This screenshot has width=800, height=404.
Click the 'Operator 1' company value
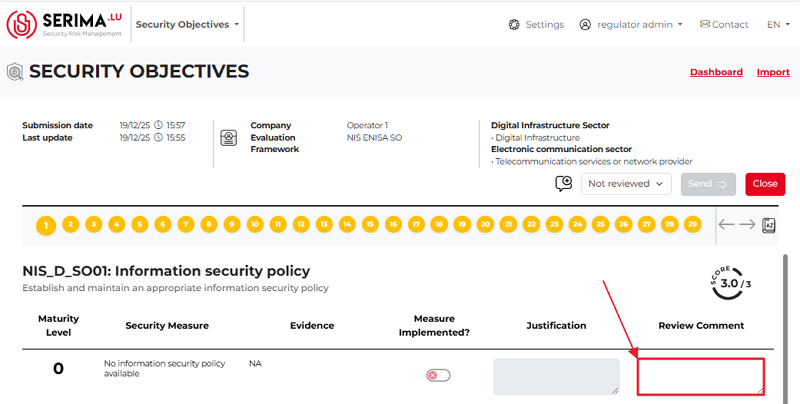tap(367, 125)
